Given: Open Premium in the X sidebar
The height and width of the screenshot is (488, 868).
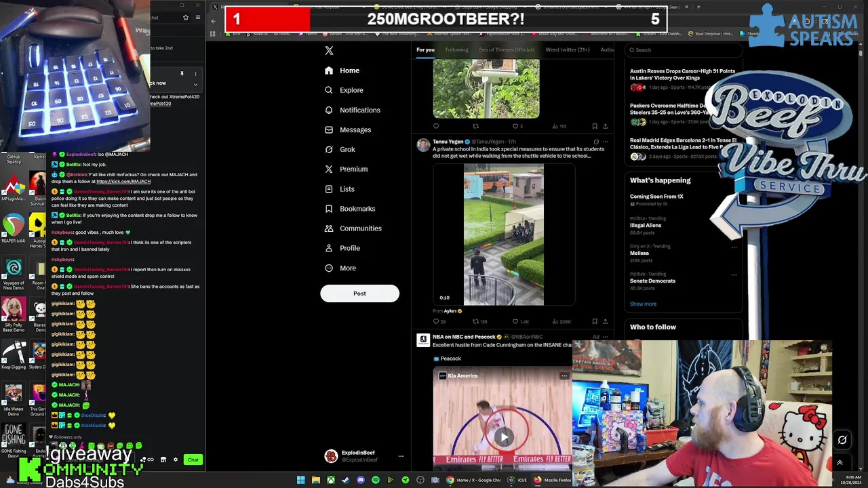Looking at the screenshot, I should pos(346,169).
